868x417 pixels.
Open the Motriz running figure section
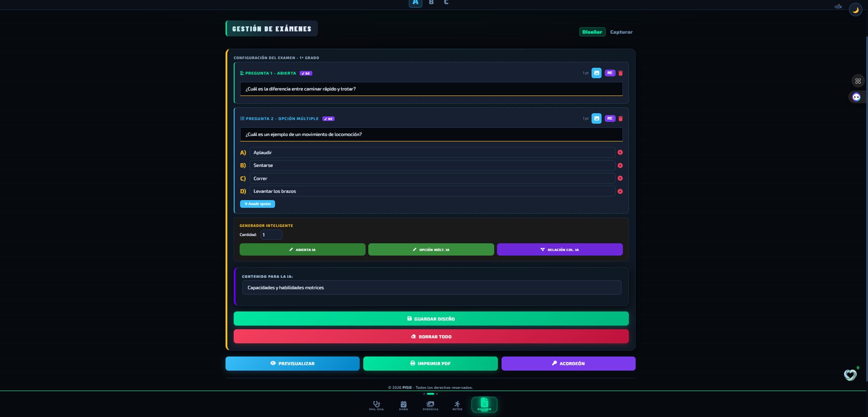pyautogui.click(x=457, y=405)
